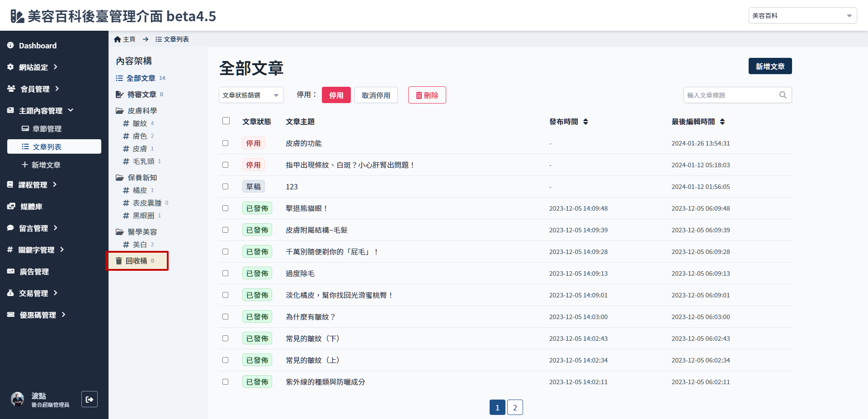The height and width of the screenshot is (419, 868).
Task: Click the 刪除 delete button
Action: coord(427,95)
